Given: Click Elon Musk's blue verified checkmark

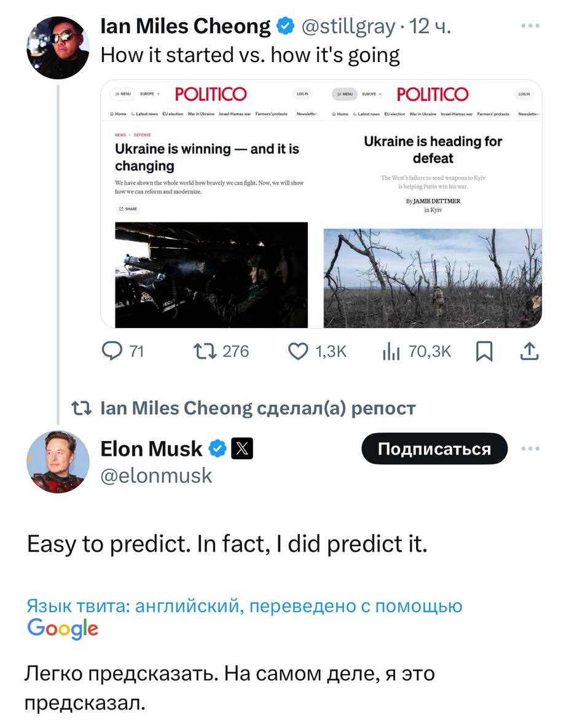Looking at the screenshot, I should [218, 450].
